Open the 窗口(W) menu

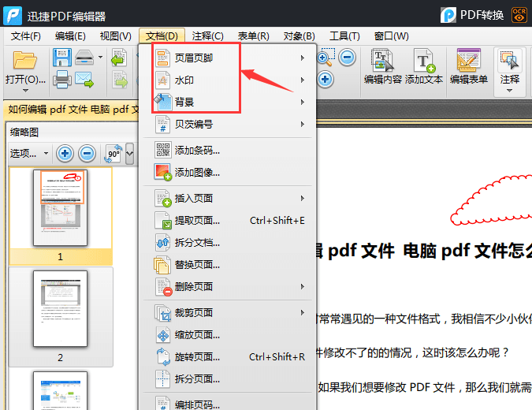pyautogui.click(x=391, y=36)
